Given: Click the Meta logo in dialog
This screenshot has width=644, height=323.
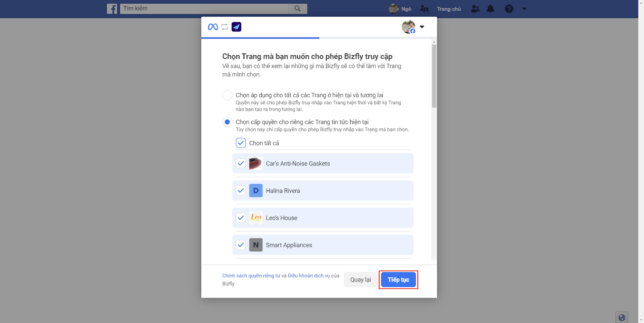Looking at the screenshot, I should tap(213, 27).
